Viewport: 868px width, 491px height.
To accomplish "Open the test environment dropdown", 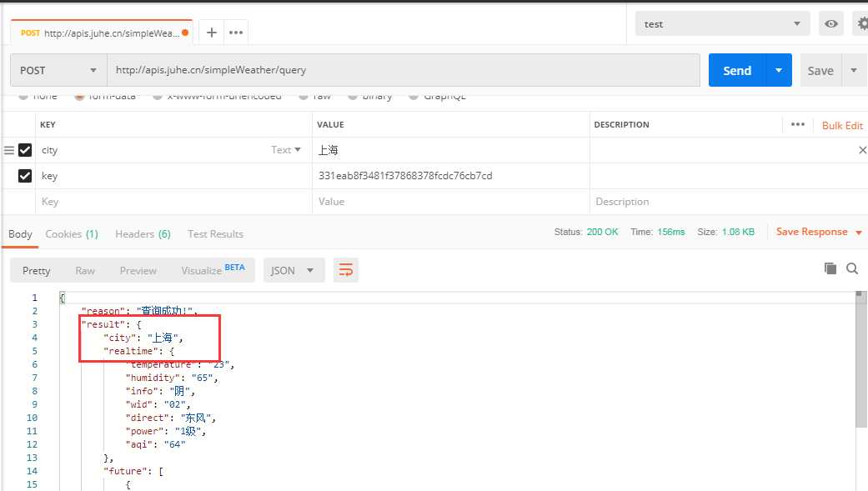I will (x=722, y=24).
